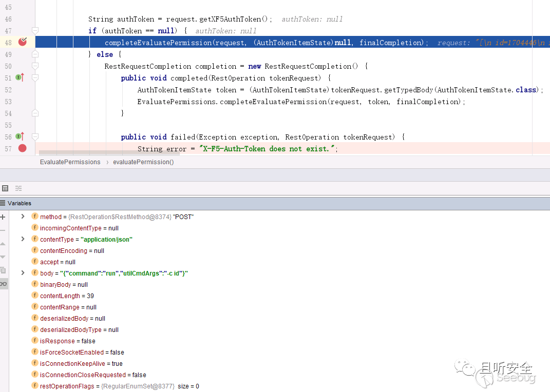Click the Remove Watch minus icon

point(3,230)
